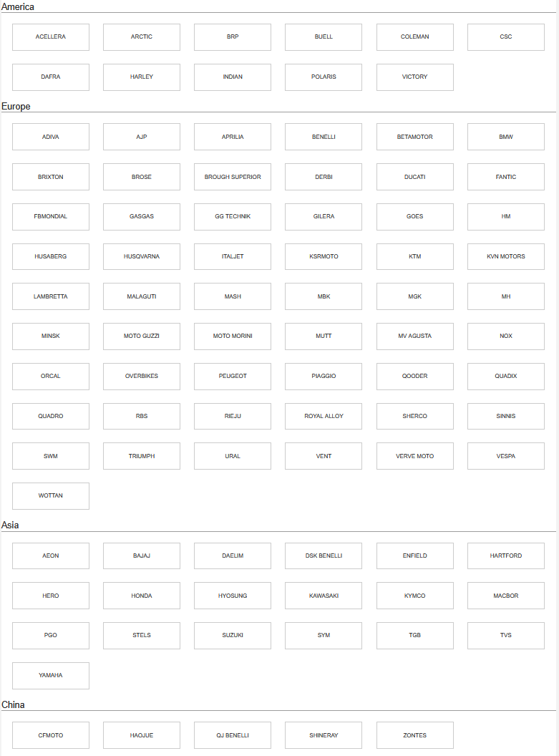Select the CFMOTO brand under China
This screenshot has width=559, height=756.
coord(51,735)
